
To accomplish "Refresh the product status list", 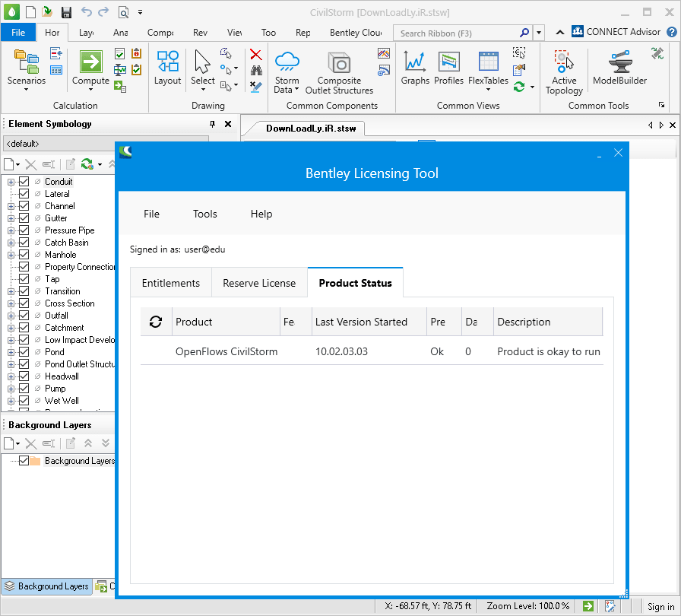I will (x=156, y=321).
